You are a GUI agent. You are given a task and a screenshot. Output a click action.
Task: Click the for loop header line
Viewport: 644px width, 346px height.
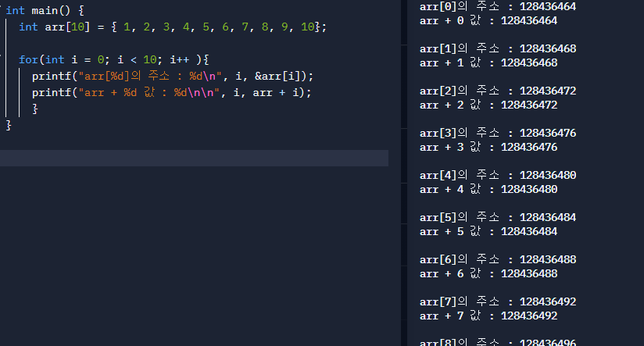pyautogui.click(x=114, y=60)
